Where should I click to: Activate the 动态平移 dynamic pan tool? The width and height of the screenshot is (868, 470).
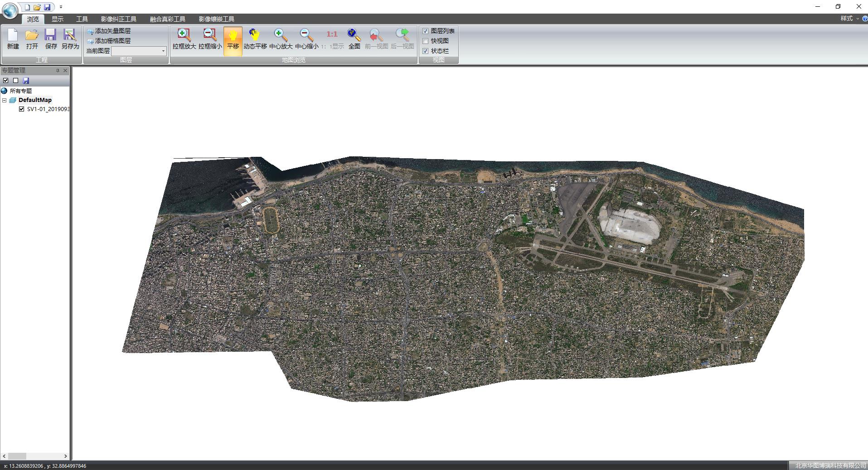[x=255, y=39]
